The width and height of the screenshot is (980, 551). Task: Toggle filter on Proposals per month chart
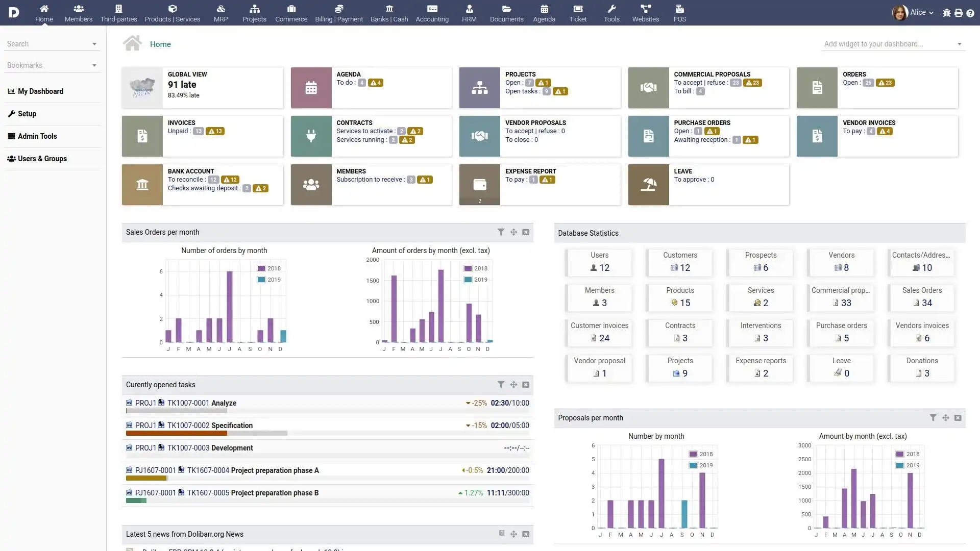click(932, 418)
